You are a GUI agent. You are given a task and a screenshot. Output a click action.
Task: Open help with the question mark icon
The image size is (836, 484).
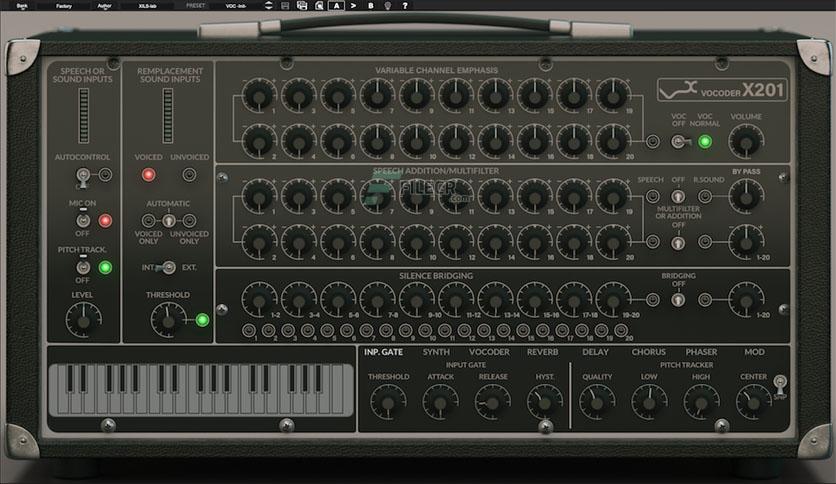coord(405,6)
